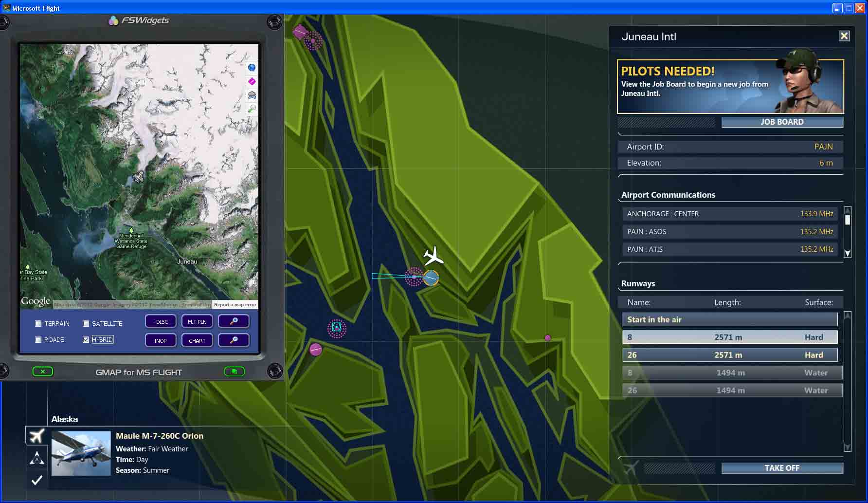Toggle the weather cloud icon on GMAP map
The width and height of the screenshot is (868, 503).
[x=252, y=95]
